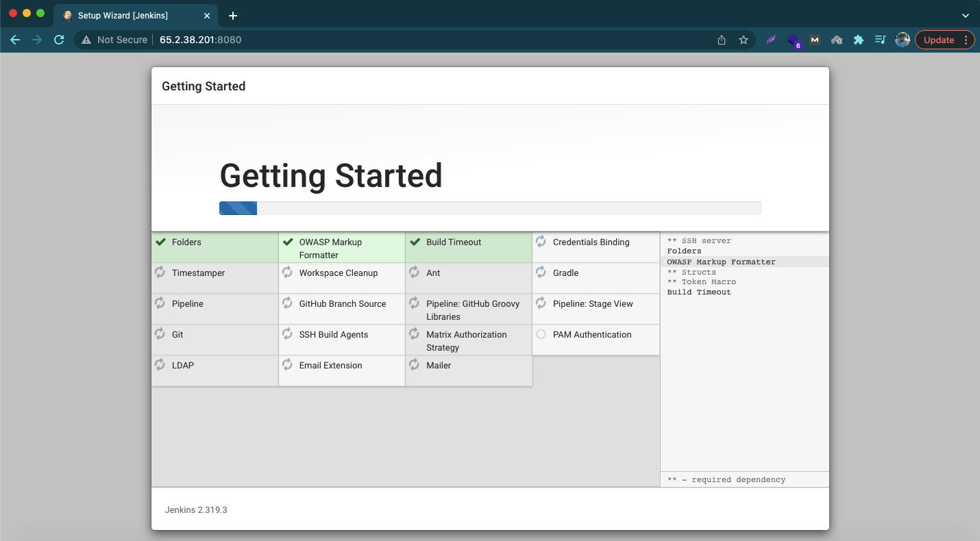Click the Matrix Authorization Strategy spinner icon

point(414,334)
